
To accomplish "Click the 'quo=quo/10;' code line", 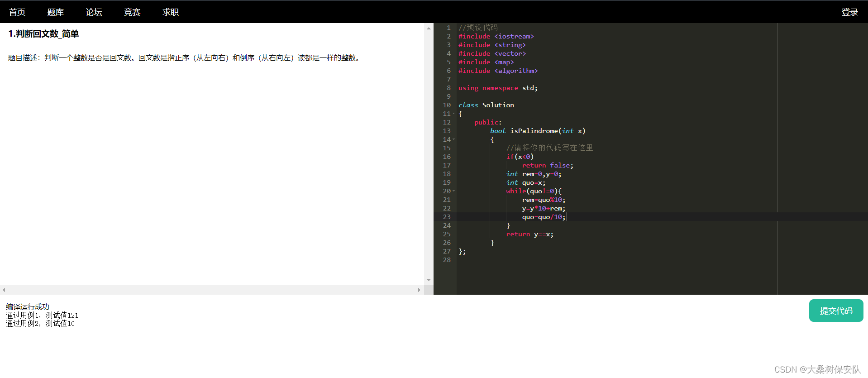I will pos(544,217).
